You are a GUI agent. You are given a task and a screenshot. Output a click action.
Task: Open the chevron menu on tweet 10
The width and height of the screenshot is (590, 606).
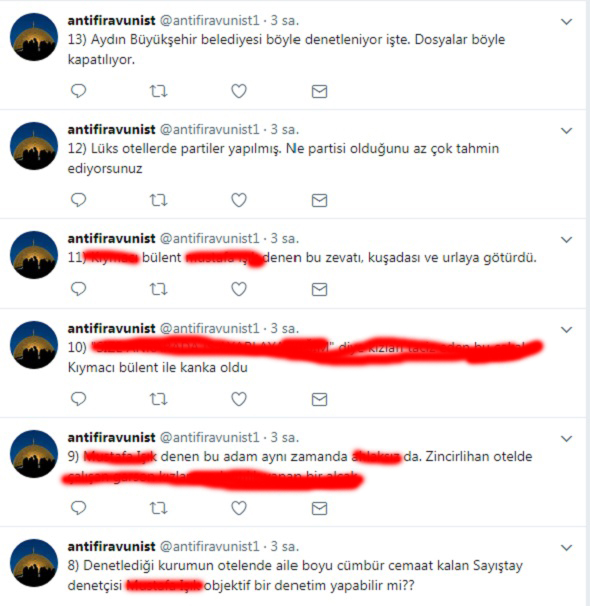pyautogui.click(x=566, y=330)
